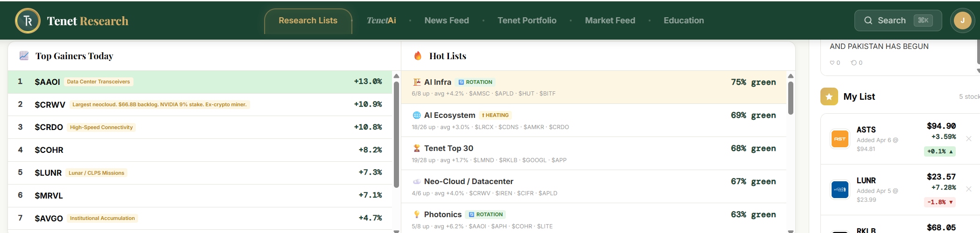Image resolution: width=980 pixels, height=233 pixels.
Task: Click scroll-down arrow of Top Gainers list
Action: point(396,231)
